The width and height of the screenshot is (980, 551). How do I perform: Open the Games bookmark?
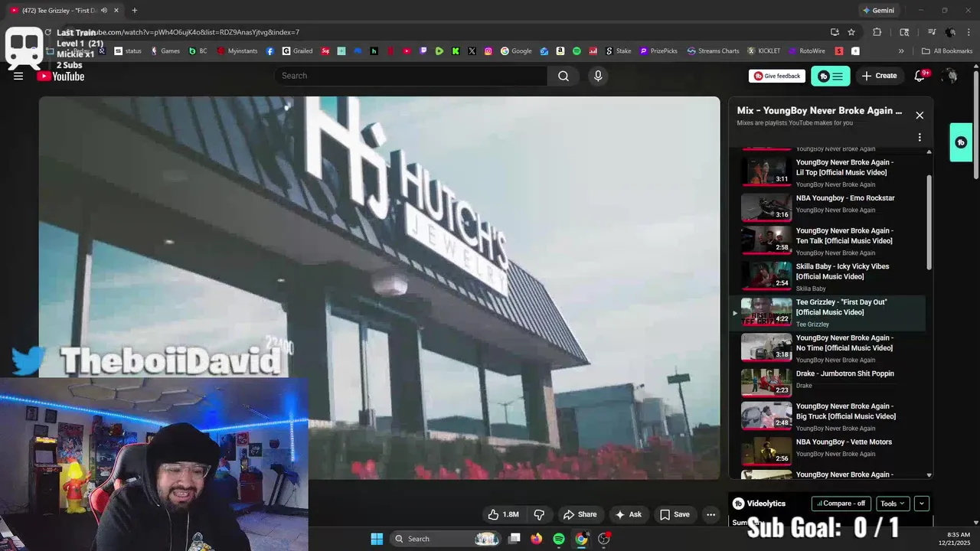[165, 51]
